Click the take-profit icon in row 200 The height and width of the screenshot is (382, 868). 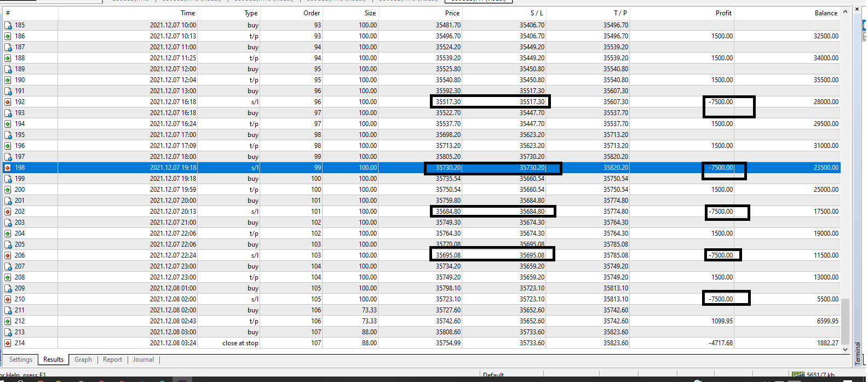tap(8, 190)
